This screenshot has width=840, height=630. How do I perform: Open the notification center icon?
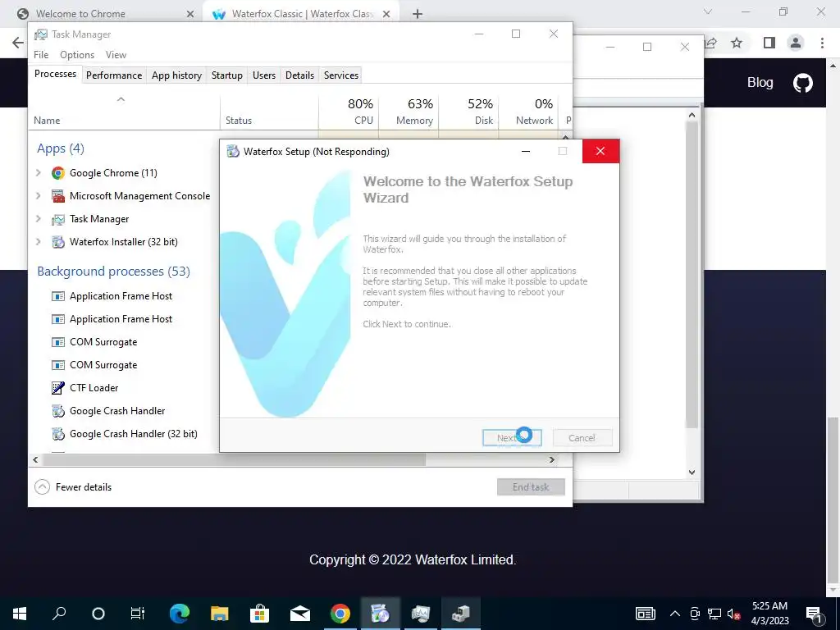815,614
